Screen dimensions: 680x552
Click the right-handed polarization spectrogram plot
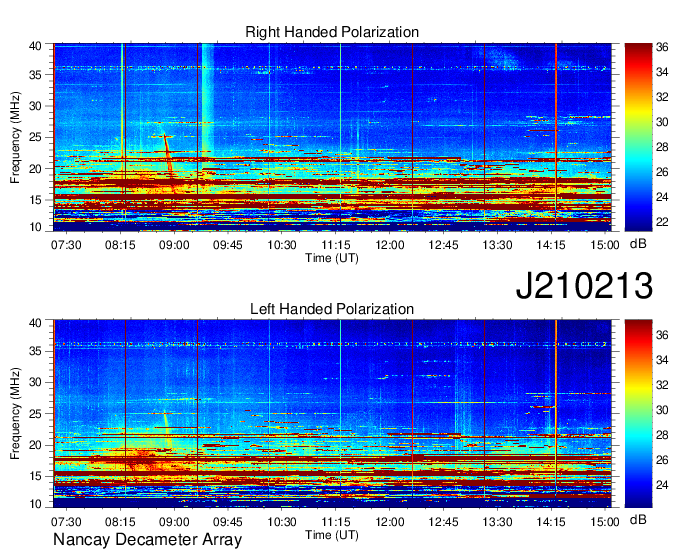[x=332, y=137]
